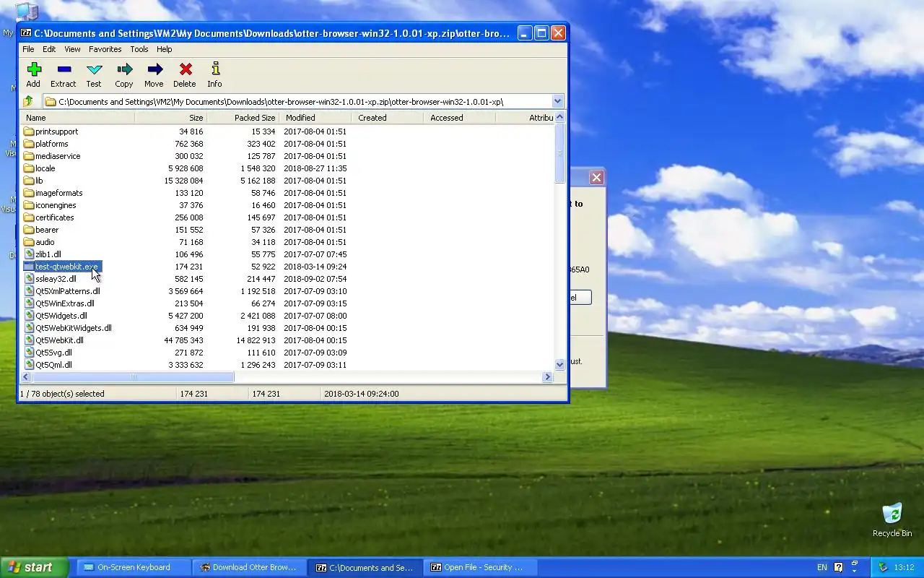Open the View menu
The height and width of the screenshot is (578, 924).
click(72, 49)
